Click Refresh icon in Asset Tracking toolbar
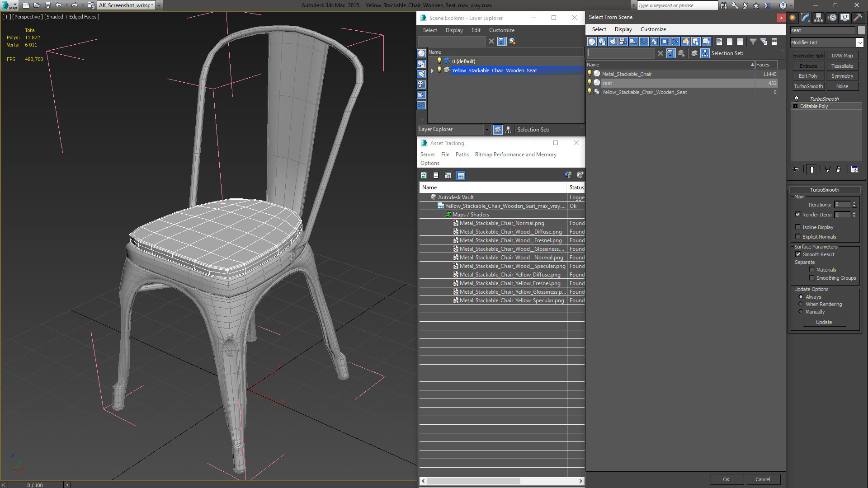Image resolution: width=868 pixels, height=488 pixels. [x=424, y=175]
